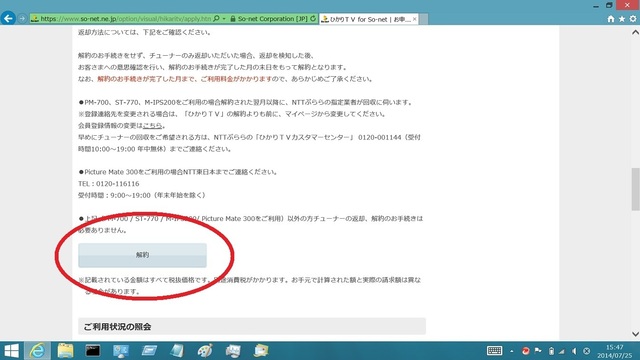Click the So-net Corporation security lock badge
Screen dimensions: 640x360
pos(268,19)
